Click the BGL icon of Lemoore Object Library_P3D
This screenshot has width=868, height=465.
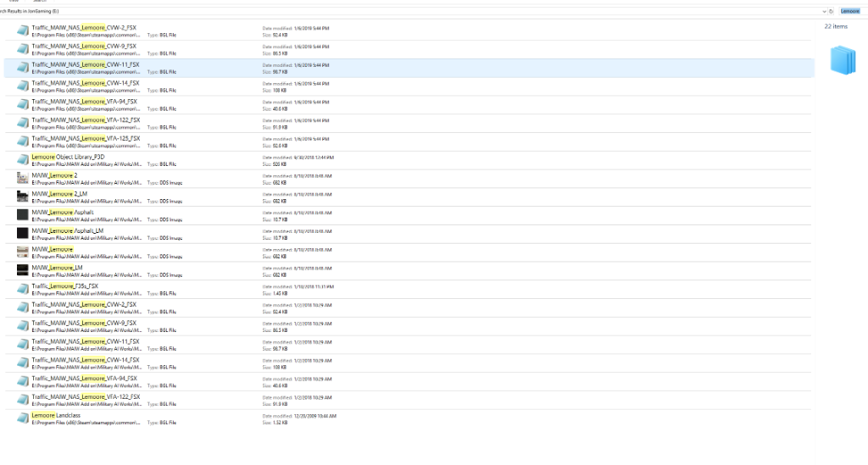coord(23,159)
